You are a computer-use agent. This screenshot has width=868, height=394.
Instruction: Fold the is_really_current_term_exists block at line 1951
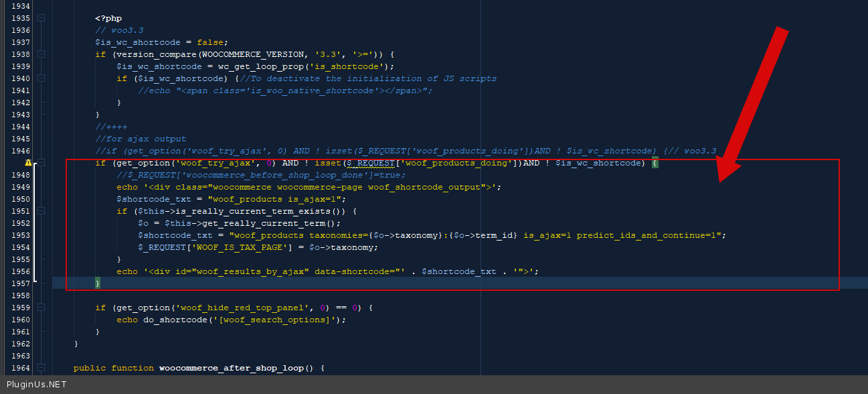[x=41, y=211]
